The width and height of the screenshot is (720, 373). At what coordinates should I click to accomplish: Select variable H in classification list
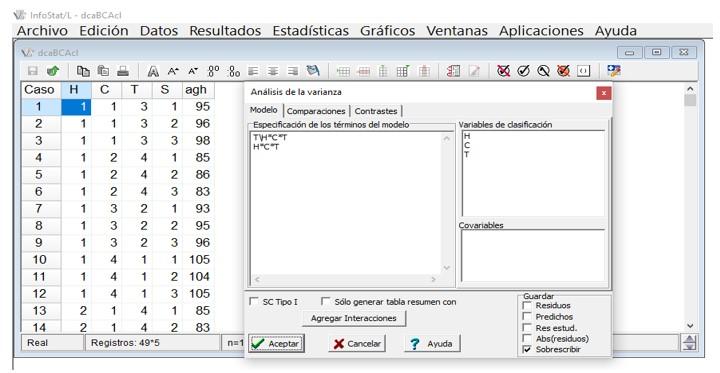coord(467,136)
